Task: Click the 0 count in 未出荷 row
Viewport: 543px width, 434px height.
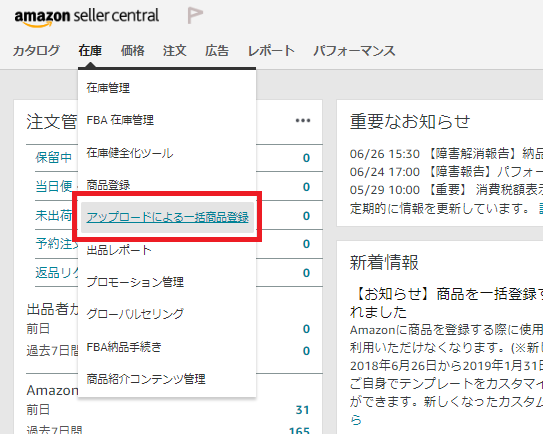Action: [306, 216]
